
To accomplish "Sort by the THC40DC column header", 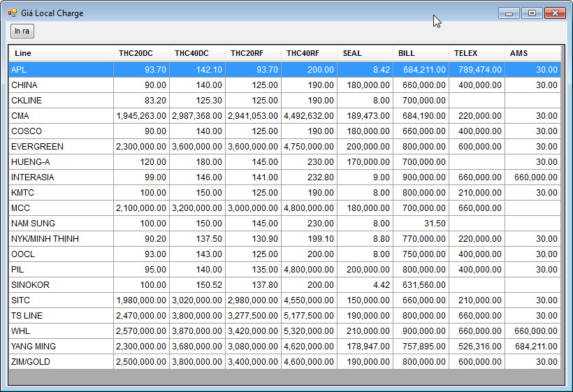I will 197,53.
